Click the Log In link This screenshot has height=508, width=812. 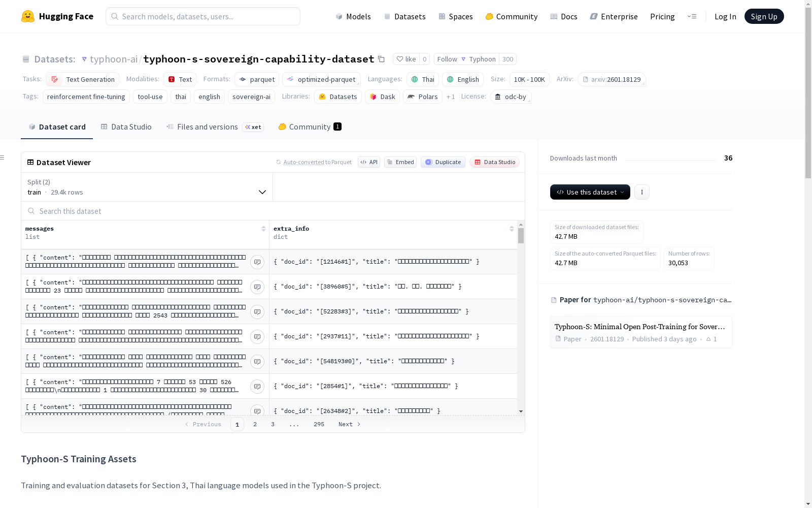click(725, 16)
